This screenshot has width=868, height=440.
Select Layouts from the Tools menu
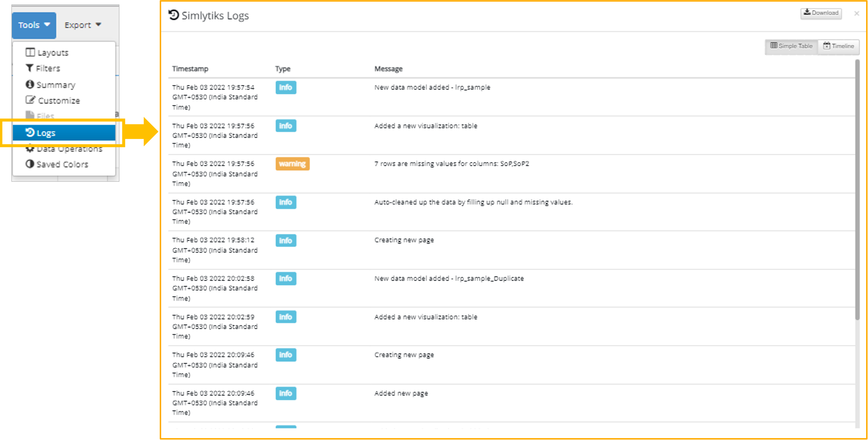64,53
